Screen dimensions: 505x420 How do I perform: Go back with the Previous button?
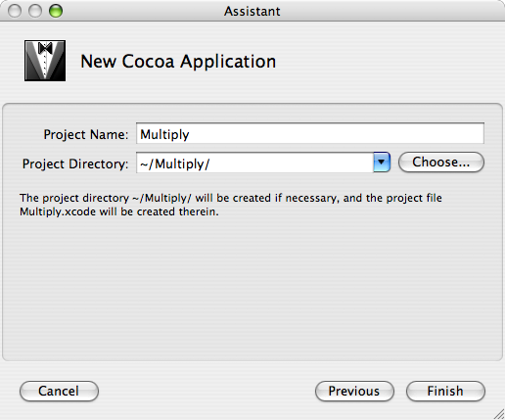[354, 391]
